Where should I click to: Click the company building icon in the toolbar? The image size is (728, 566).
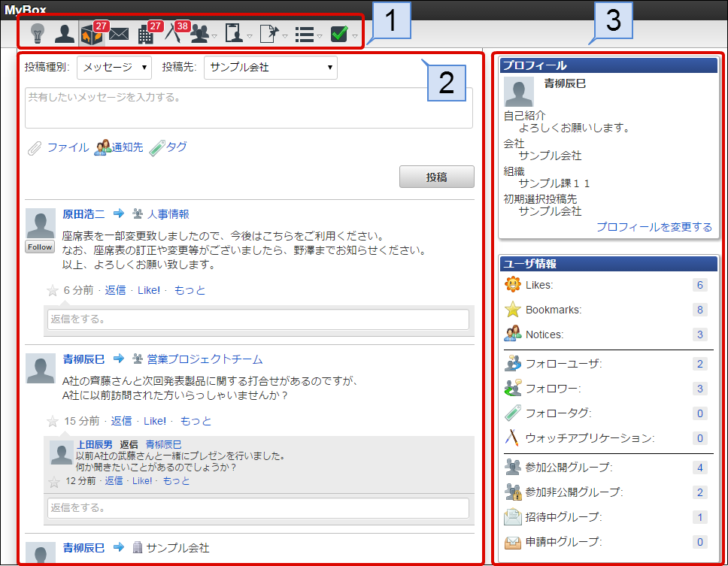pos(146,35)
